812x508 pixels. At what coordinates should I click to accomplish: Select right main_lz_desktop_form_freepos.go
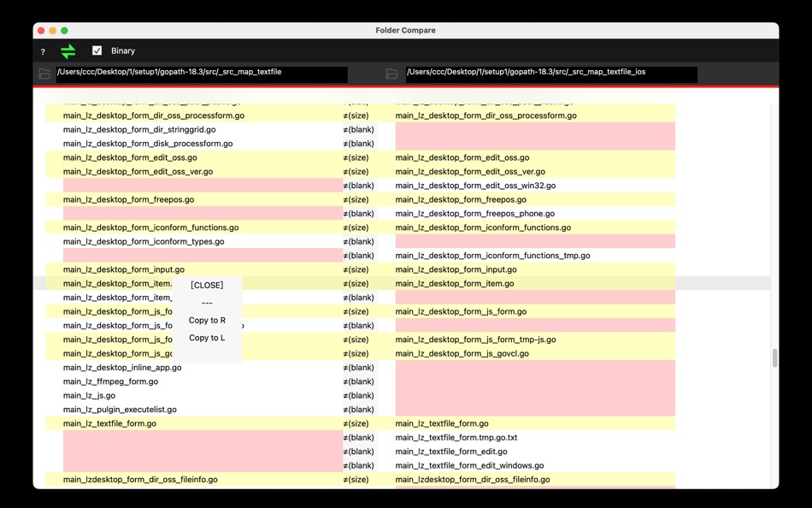461,199
